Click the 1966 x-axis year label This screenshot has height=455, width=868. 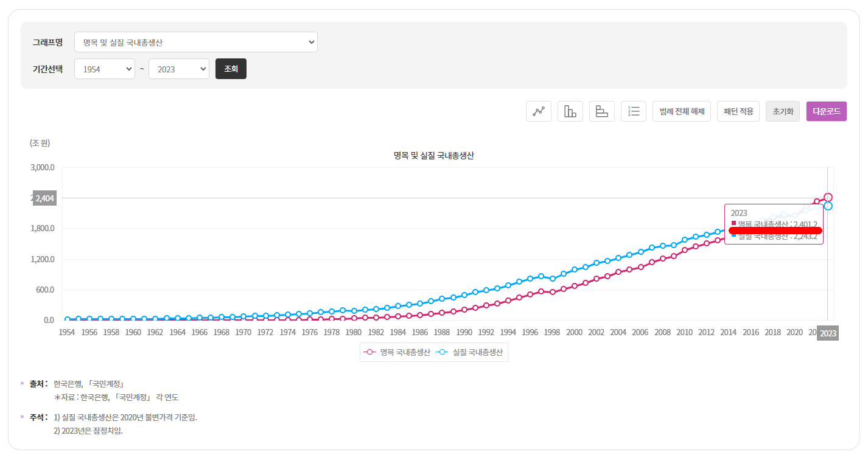200,333
